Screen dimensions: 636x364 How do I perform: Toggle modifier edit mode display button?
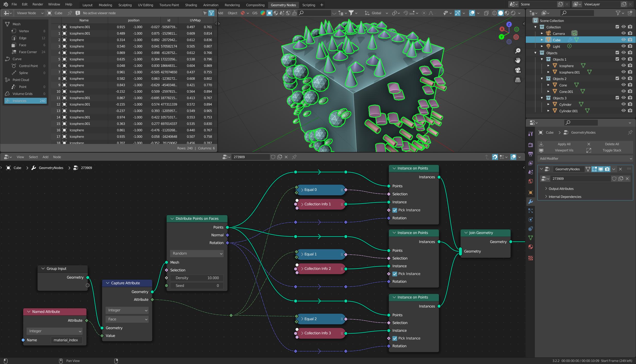(x=594, y=169)
